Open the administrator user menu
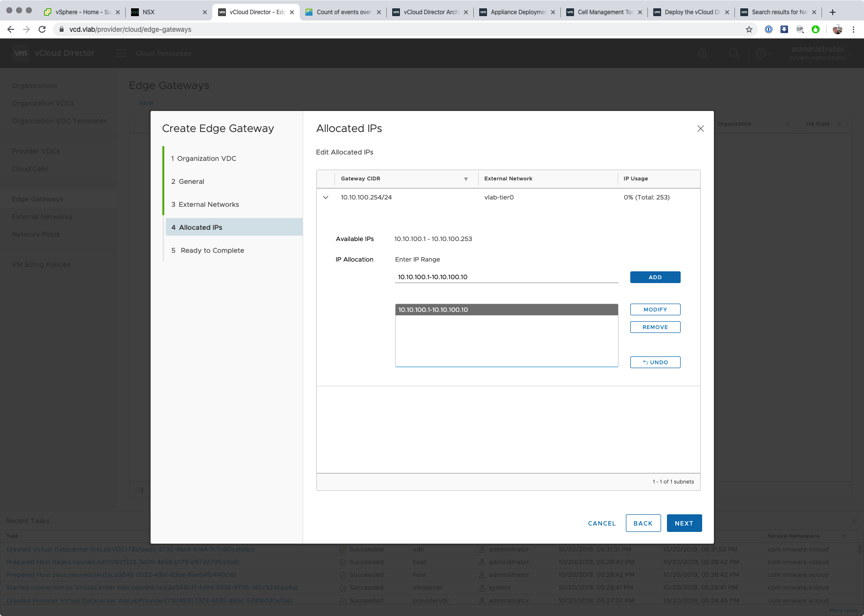 pos(821,53)
